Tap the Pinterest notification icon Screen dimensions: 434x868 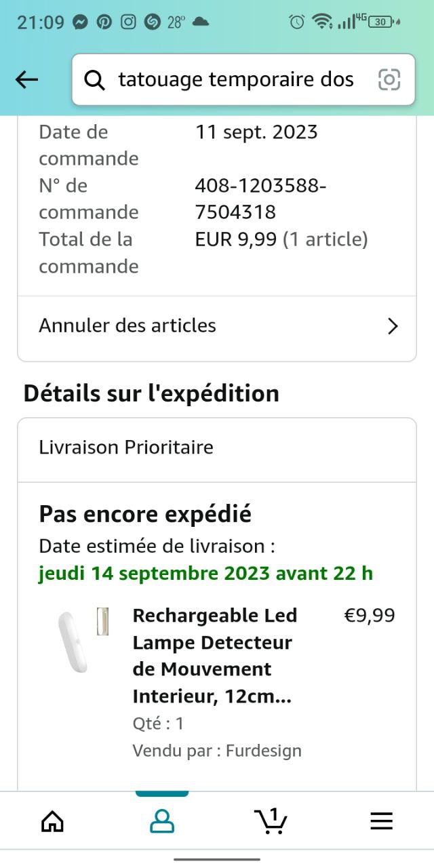tap(104, 22)
